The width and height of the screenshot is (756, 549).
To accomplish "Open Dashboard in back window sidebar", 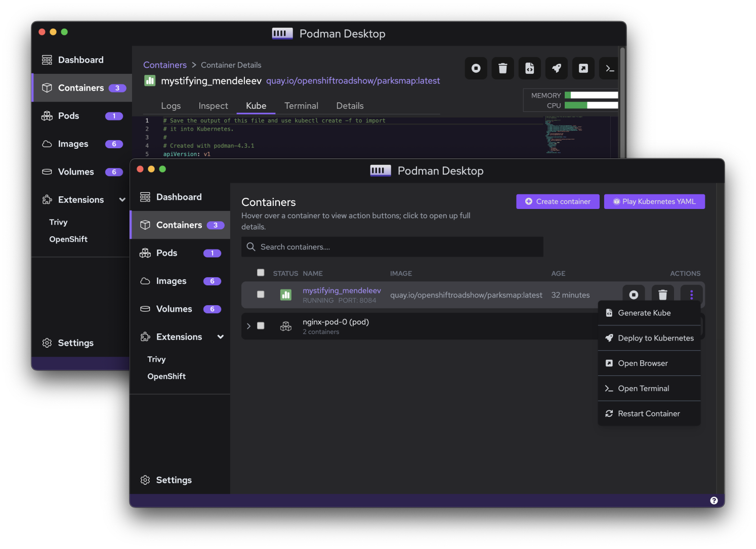I will pyautogui.click(x=81, y=60).
